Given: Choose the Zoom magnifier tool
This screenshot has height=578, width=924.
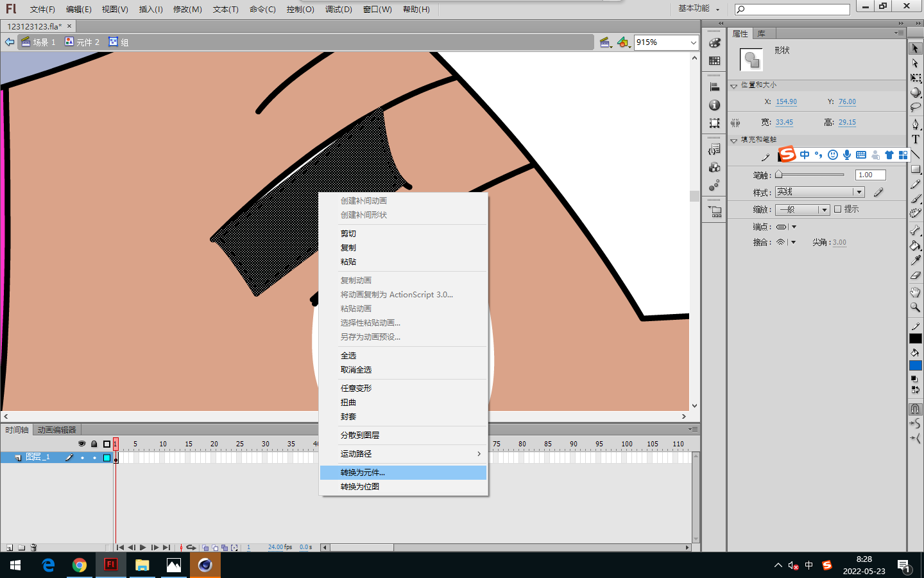Looking at the screenshot, I should (916, 308).
